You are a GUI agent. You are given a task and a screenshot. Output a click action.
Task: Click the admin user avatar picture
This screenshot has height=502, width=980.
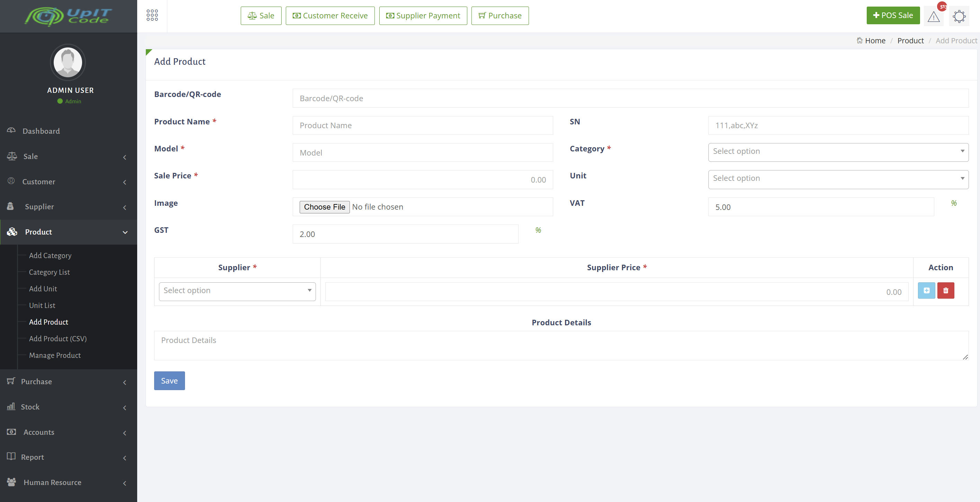click(68, 62)
